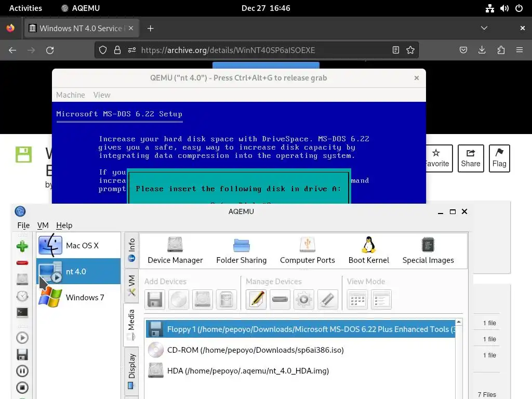Select CD-ROM sp6ai386.iso row
The image size is (532, 399).
tap(301, 350)
